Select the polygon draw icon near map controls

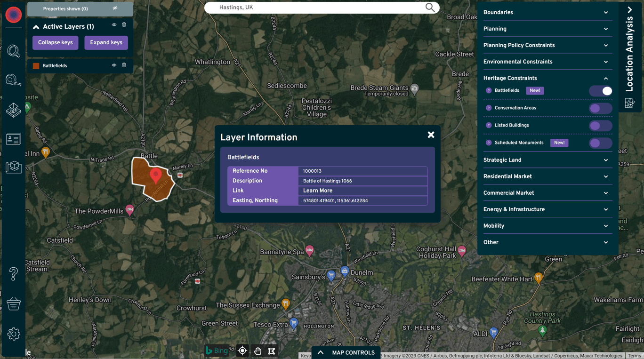pos(272,351)
